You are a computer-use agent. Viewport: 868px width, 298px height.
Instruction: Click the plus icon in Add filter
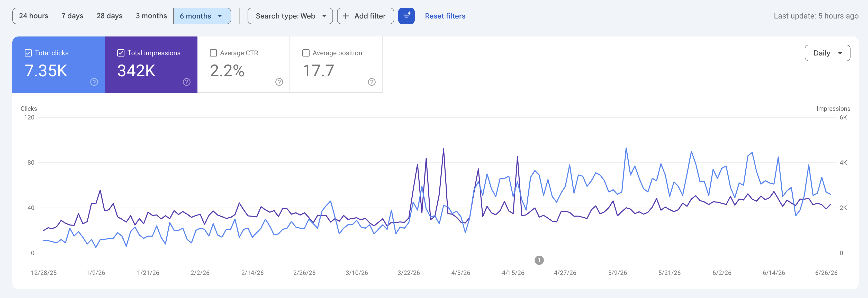coord(346,16)
